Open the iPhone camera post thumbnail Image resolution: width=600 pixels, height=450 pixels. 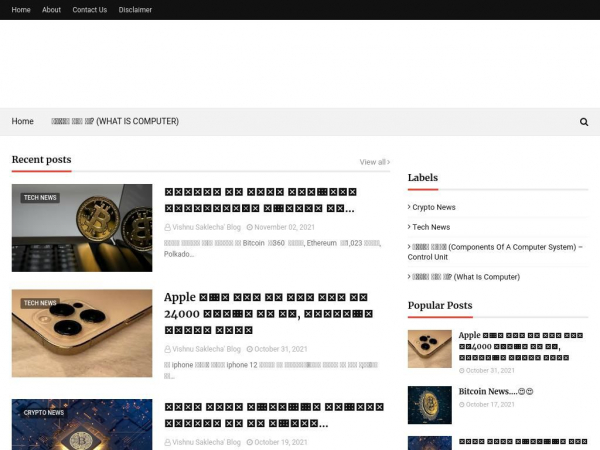82,333
